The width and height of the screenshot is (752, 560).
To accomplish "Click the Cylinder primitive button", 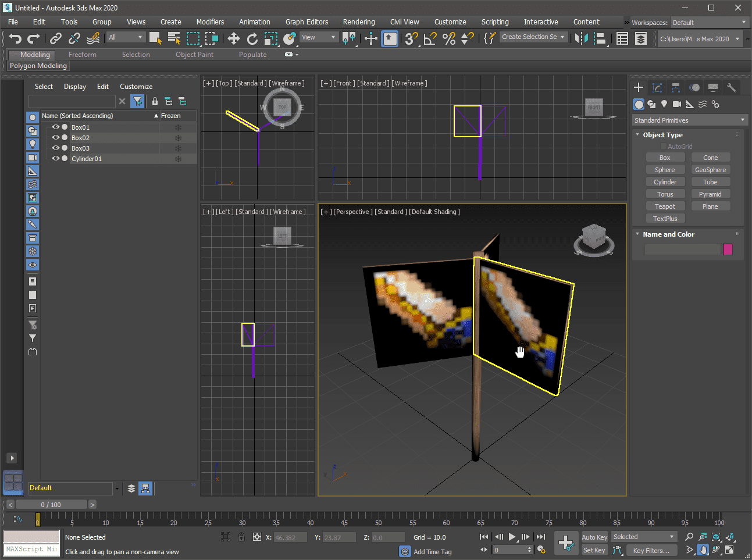I will coord(665,182).
